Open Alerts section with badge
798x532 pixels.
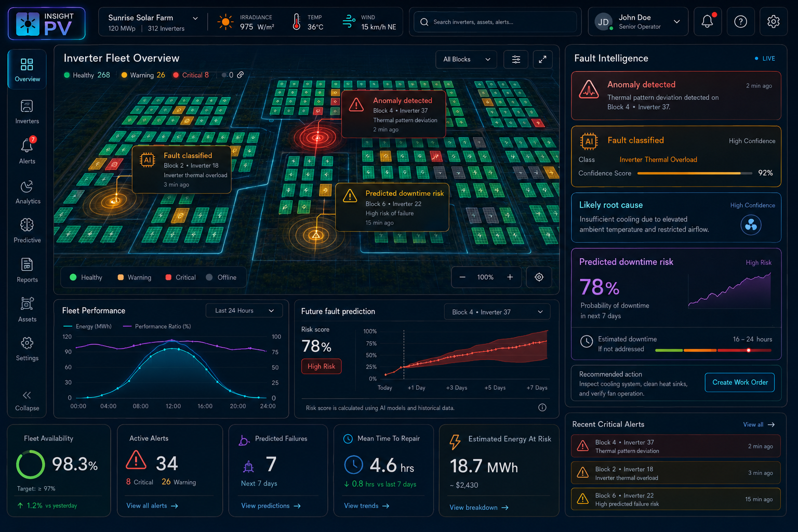(27, 151)
